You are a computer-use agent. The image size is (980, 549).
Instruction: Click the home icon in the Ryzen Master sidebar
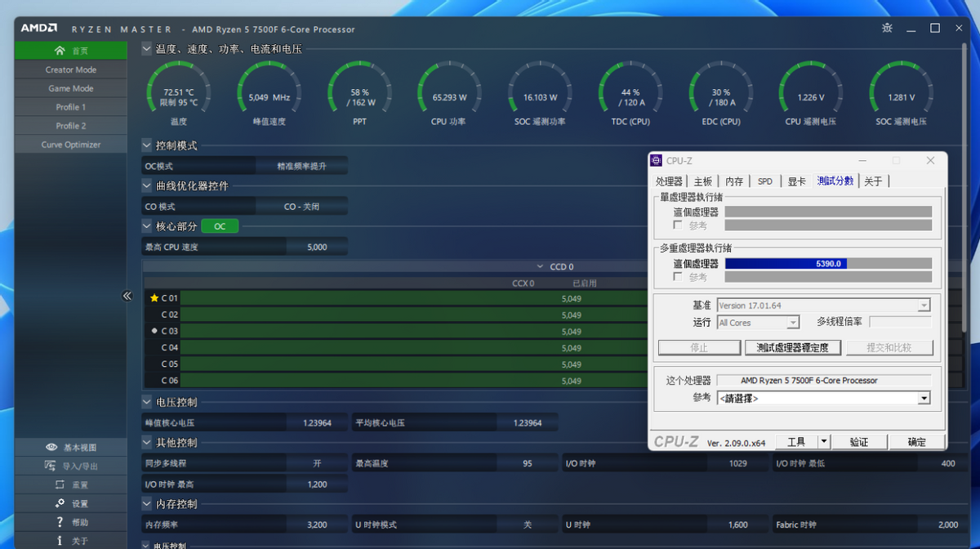tap(60, 51)
